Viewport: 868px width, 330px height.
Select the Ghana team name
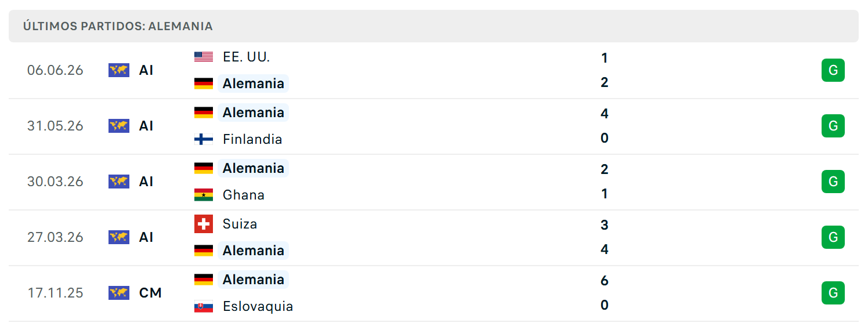(244, 195)
